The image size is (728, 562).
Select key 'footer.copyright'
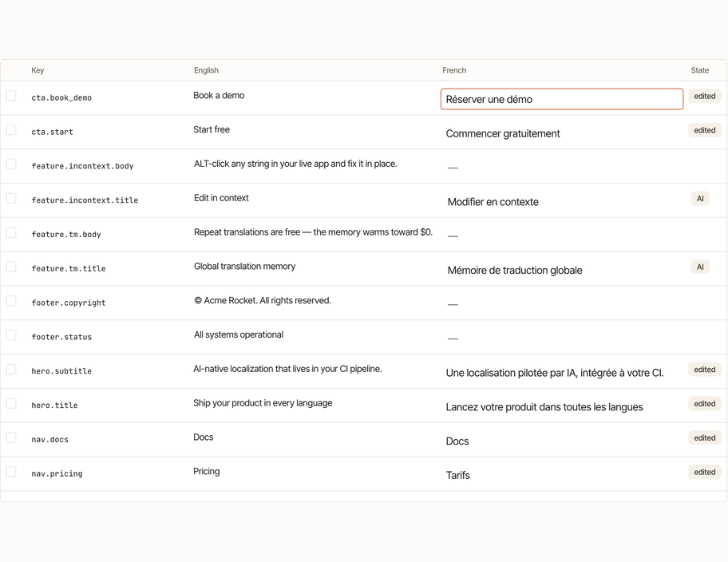pyautogui.click(x=69, y=303)
